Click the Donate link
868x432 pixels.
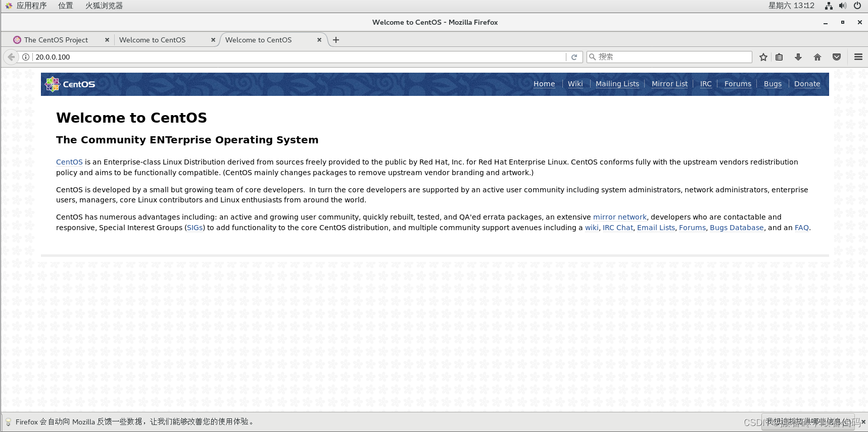807,84
